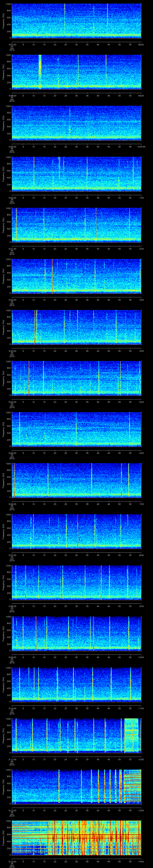
Task: Click the 5:06:00 start time label
Action: point(12,504)
